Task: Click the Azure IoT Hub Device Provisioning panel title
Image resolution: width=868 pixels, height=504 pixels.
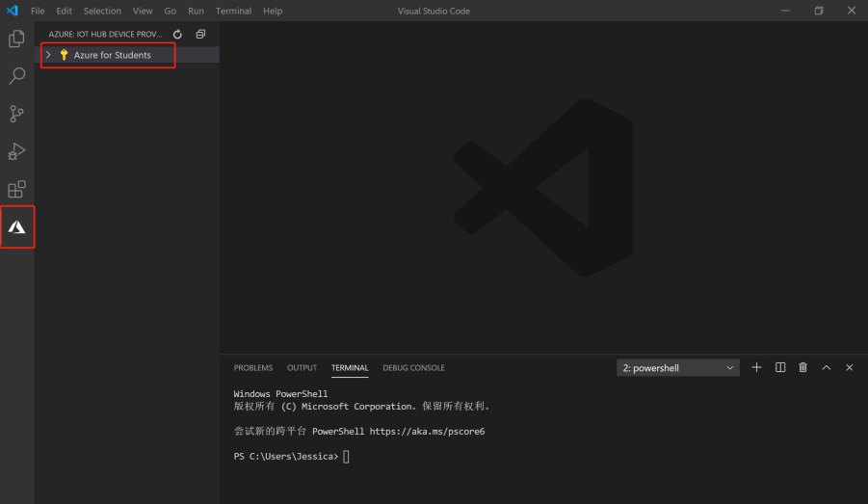Action: (105, 35)
